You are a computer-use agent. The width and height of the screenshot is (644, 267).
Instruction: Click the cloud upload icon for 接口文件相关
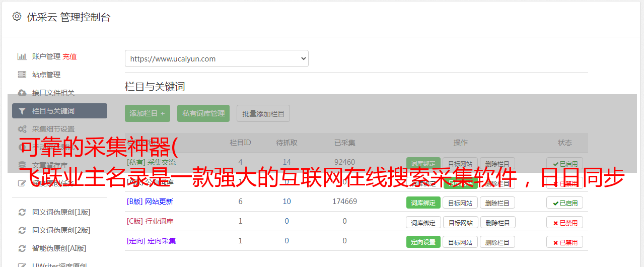pos(22,93)
